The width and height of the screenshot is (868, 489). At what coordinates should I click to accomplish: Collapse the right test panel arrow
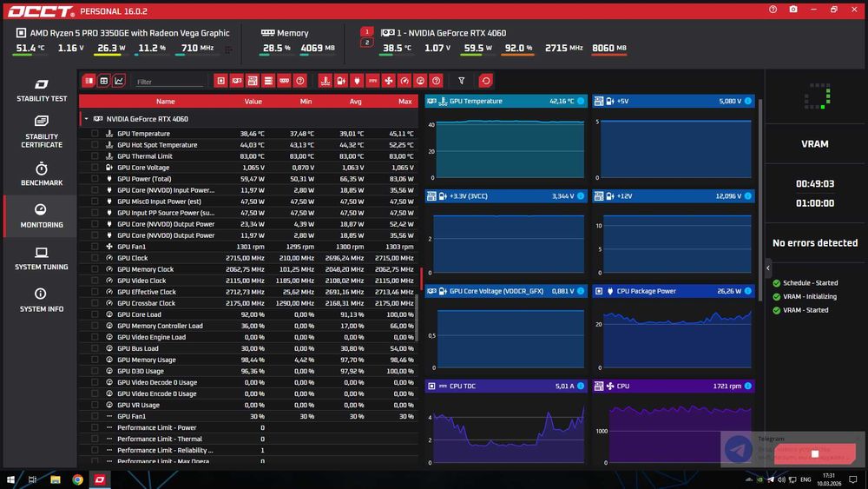768,268
